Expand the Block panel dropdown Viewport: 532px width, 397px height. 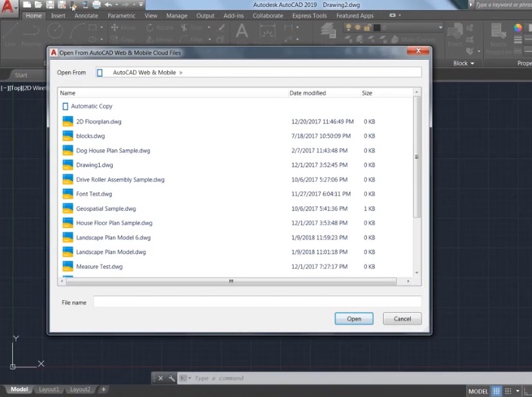[463, 63]
